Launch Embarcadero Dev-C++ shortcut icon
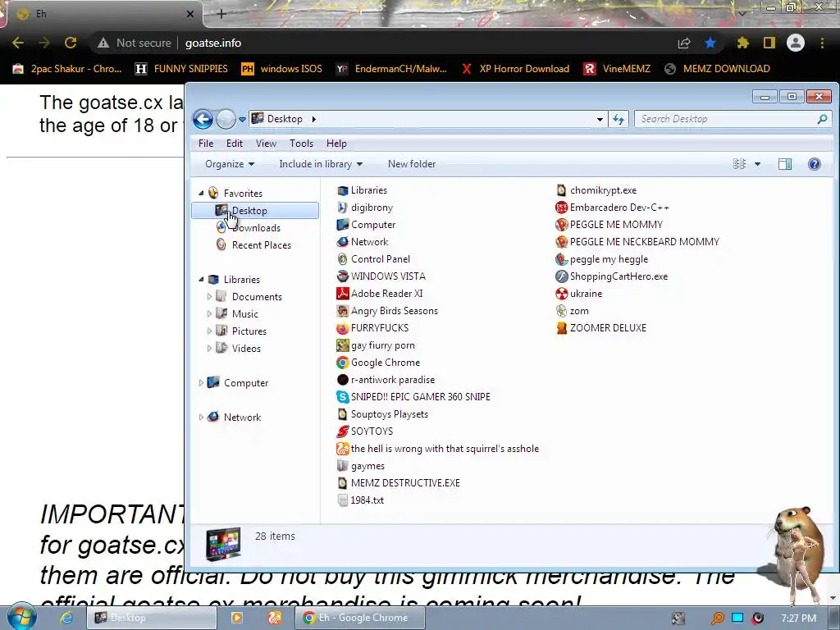 561,208
